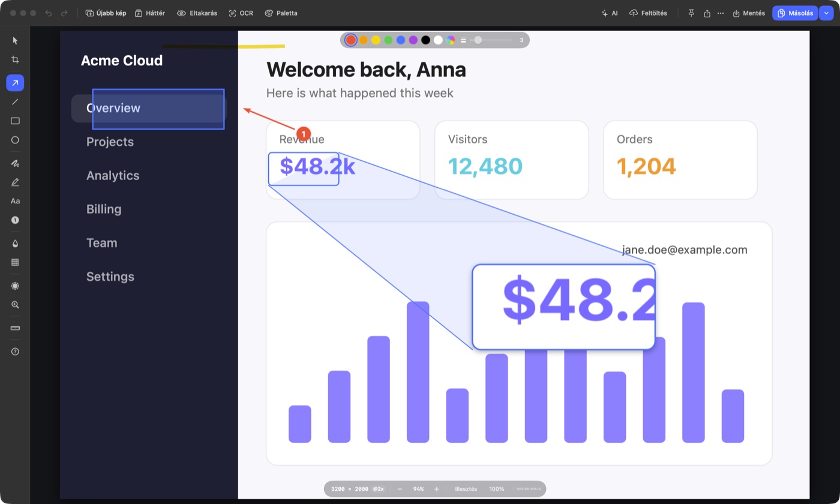Select the numbered step counter tool
The width and height of the screenshot is (840, 504).
pyautogui.click(x=15, y=220)
